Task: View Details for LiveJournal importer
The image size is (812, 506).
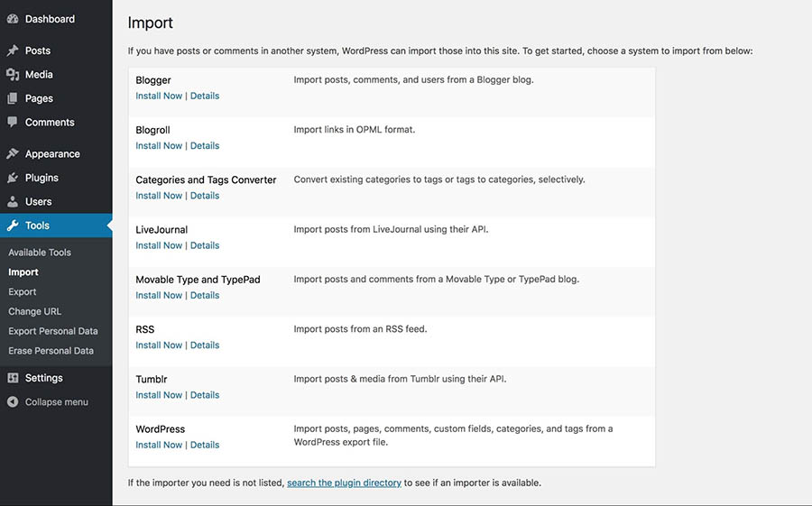Action: [x=205, y=245]
